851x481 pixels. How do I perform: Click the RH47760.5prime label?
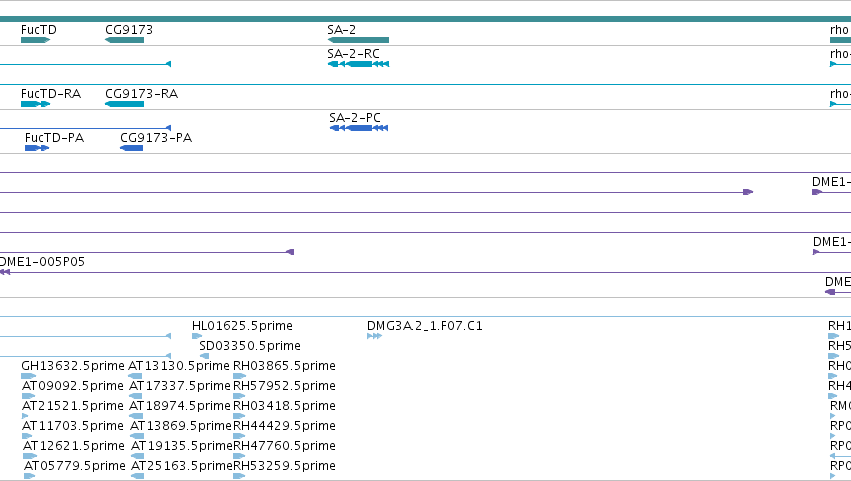coord(284,446)
